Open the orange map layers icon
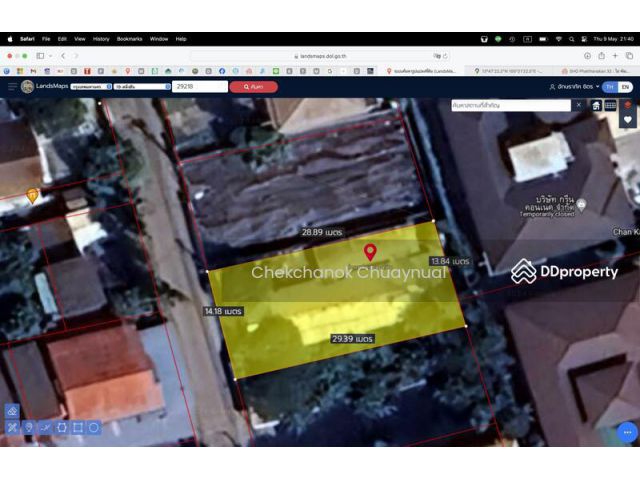 click(628, 105)
